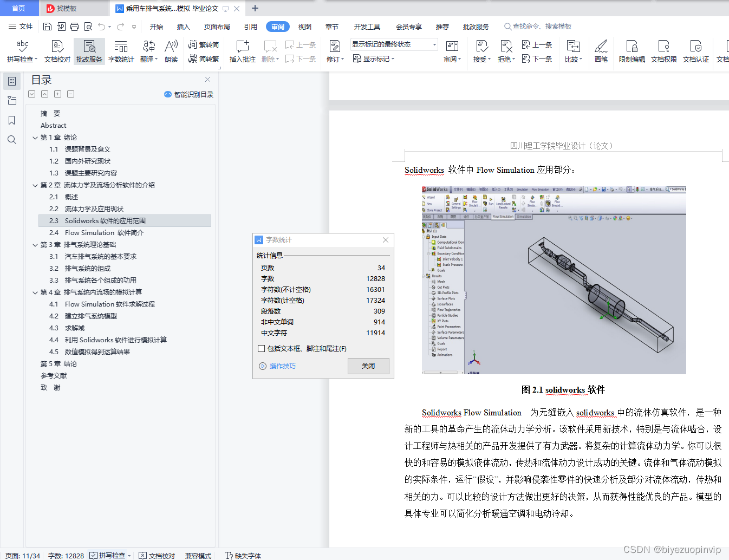Click bookmark icon in left sidebar
The width and height of the screenshot is (729, 560).
(x=12, y=120)
